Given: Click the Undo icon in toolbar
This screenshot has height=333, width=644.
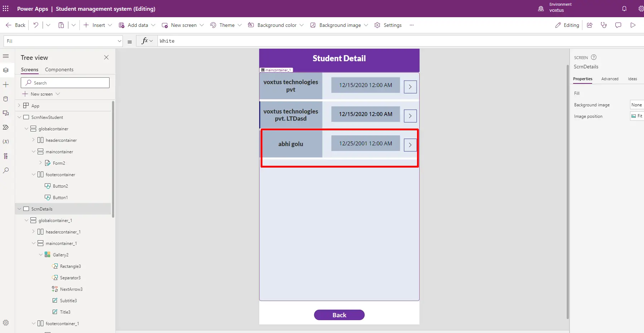Looking at the screenshot, I should (36, 25).
